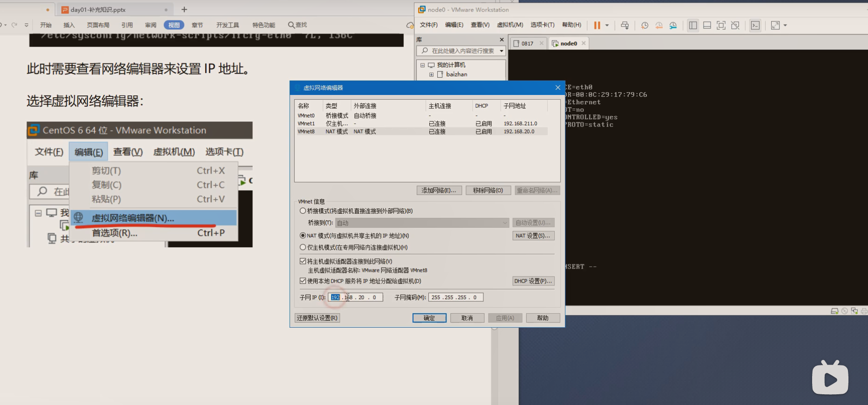This screenshot has width=868, height=405.
Task: Toggle the library sidebar view icon
Action: (x=693, y=25)
